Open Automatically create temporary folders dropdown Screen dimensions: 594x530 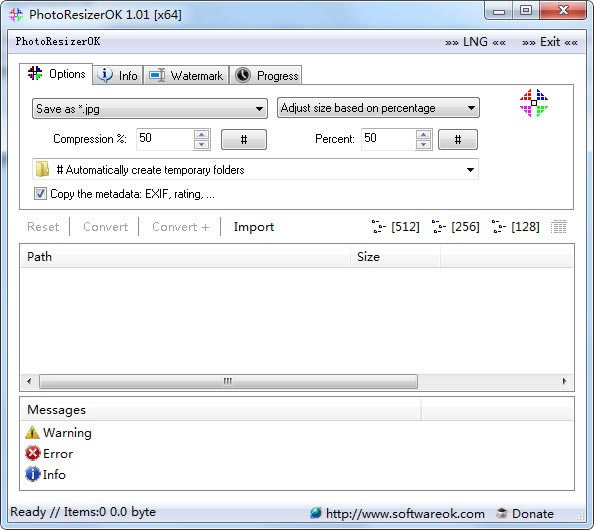(x=255, y=169)
